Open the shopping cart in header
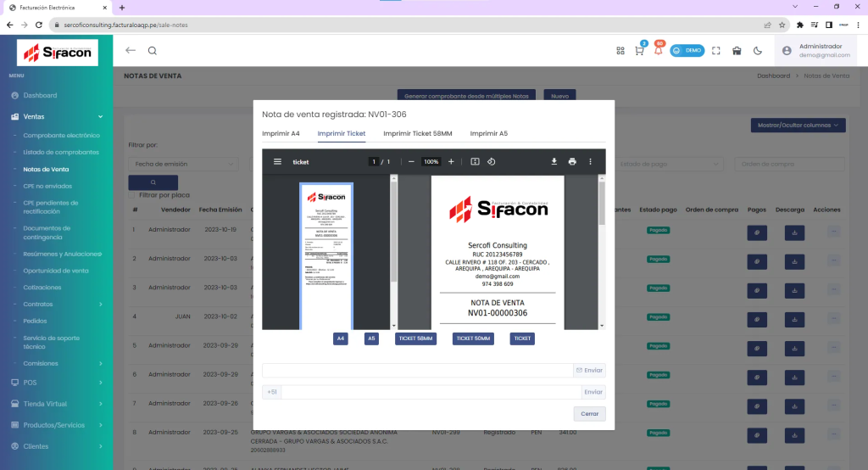The height and width of the screenshot is (470, 868). [x=639, y=51]
